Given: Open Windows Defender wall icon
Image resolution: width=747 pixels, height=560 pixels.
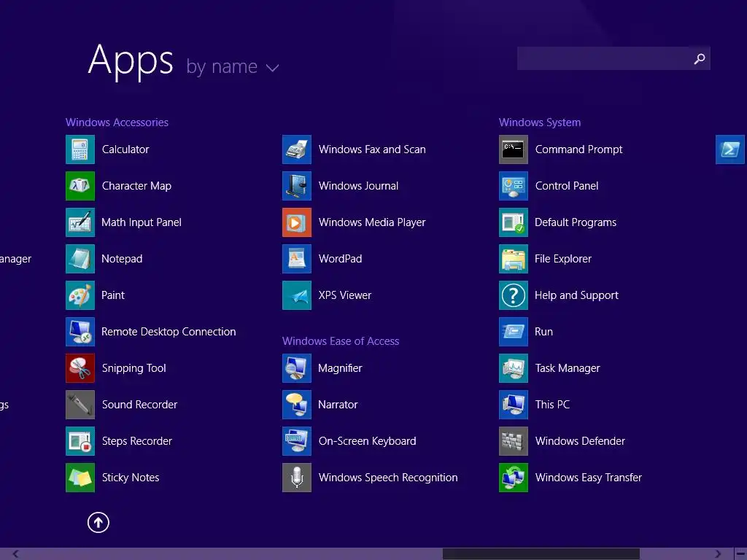Looking at the screenshot, I should [514, 441].
